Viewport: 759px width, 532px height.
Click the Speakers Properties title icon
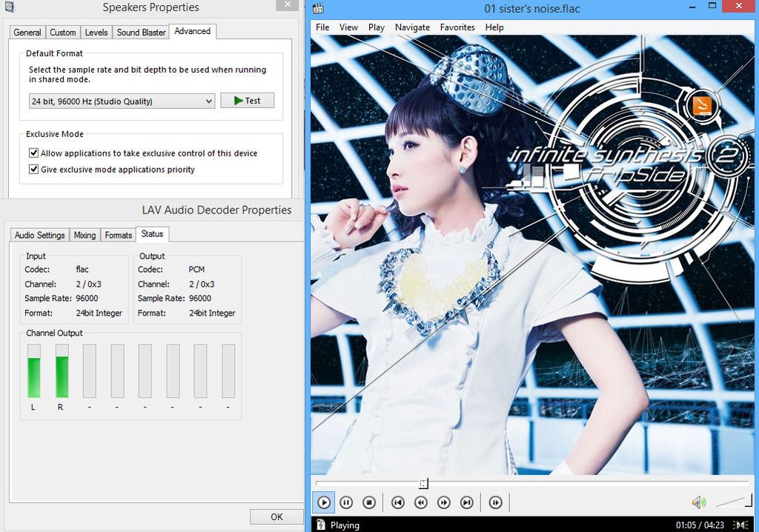[9, 6]
